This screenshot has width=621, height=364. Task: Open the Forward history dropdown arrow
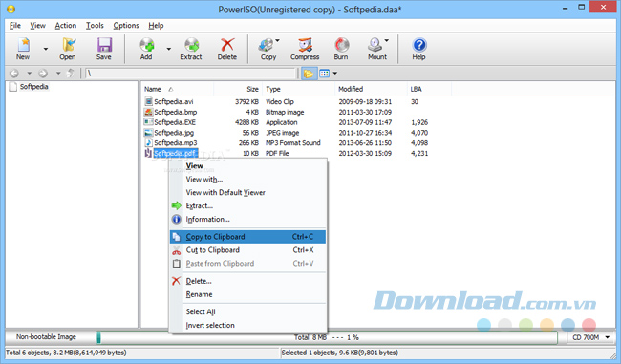[58, 74]
